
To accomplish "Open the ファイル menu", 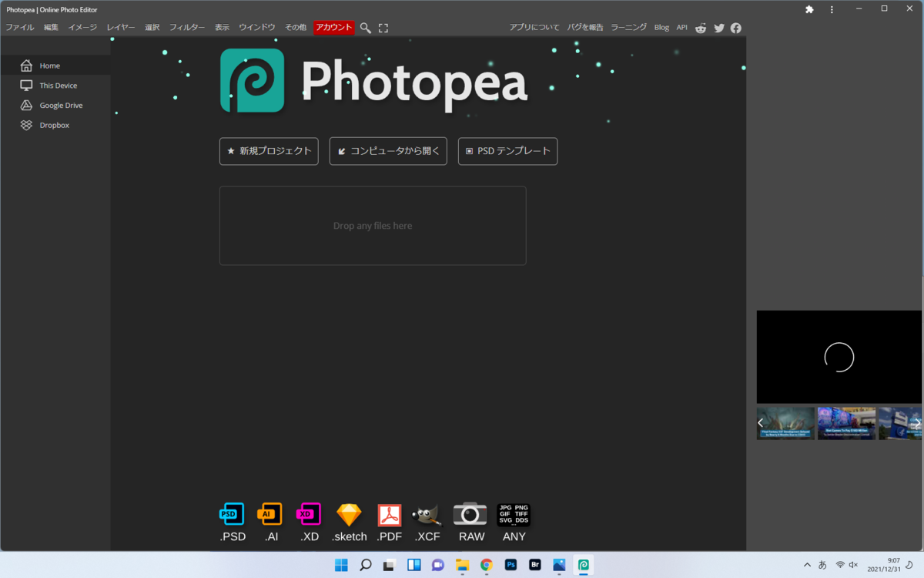I will tap(20, 28).
